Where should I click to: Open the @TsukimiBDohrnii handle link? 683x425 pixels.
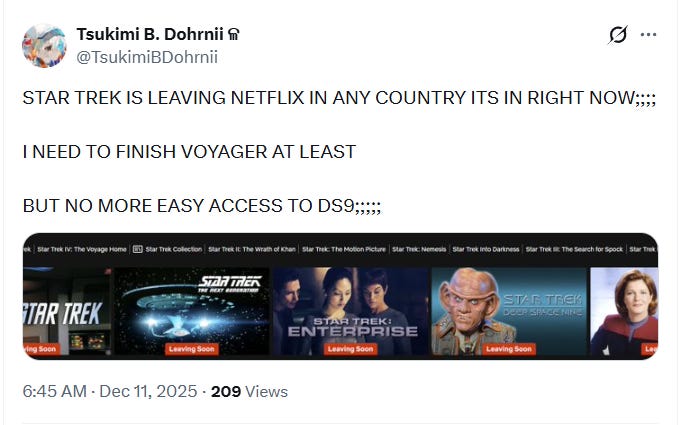pos(147,57)
